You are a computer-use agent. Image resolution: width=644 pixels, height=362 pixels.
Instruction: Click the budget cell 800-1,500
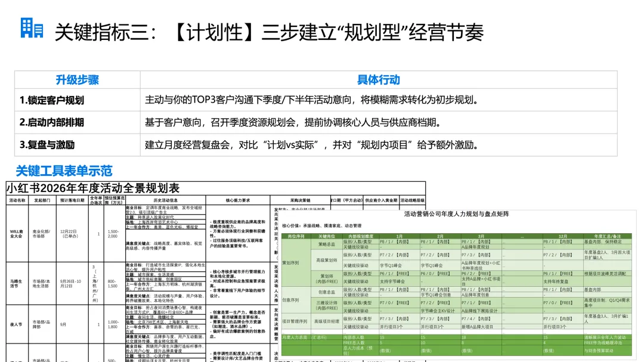pos(113,283)
